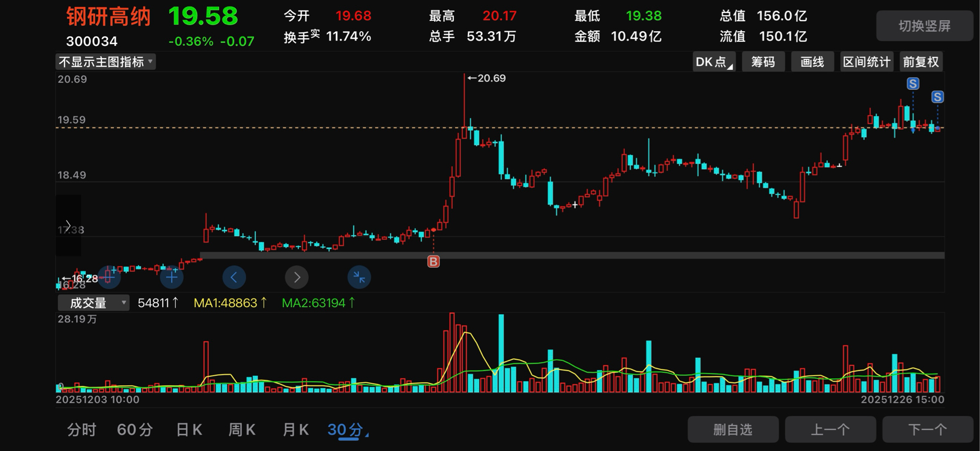Click the 28.19万 volume axis label
The height and width of the screenshot is (451, 980).
click(77, 319)
